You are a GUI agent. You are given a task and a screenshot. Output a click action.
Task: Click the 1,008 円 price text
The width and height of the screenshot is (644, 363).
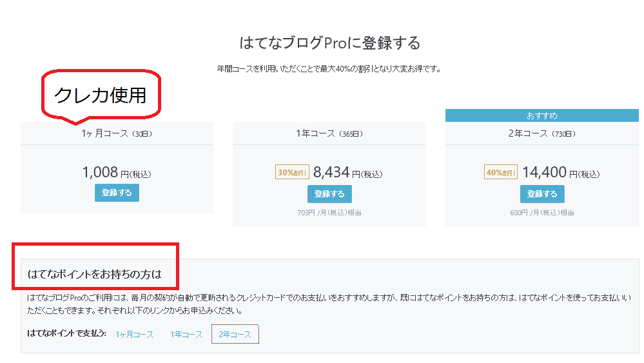pos(117,172)
